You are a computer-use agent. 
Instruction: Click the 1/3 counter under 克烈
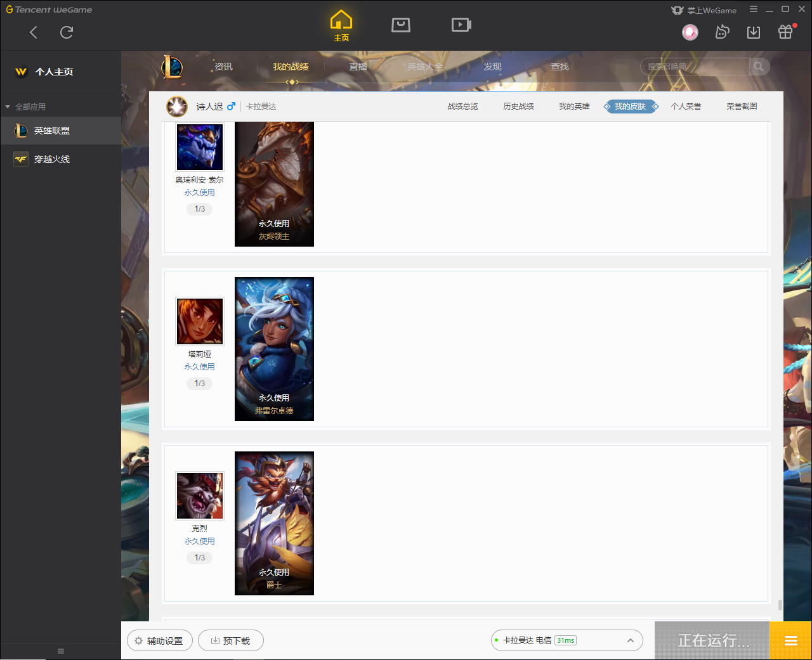pyautogui.click(x=200, y=558)
